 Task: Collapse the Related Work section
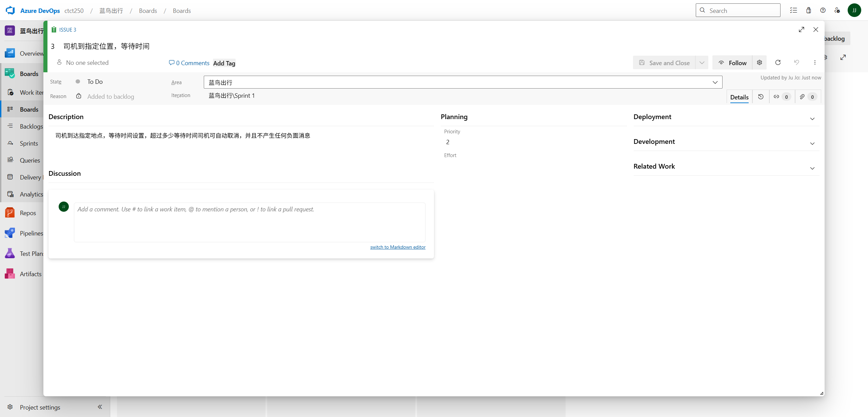point(812,168)
